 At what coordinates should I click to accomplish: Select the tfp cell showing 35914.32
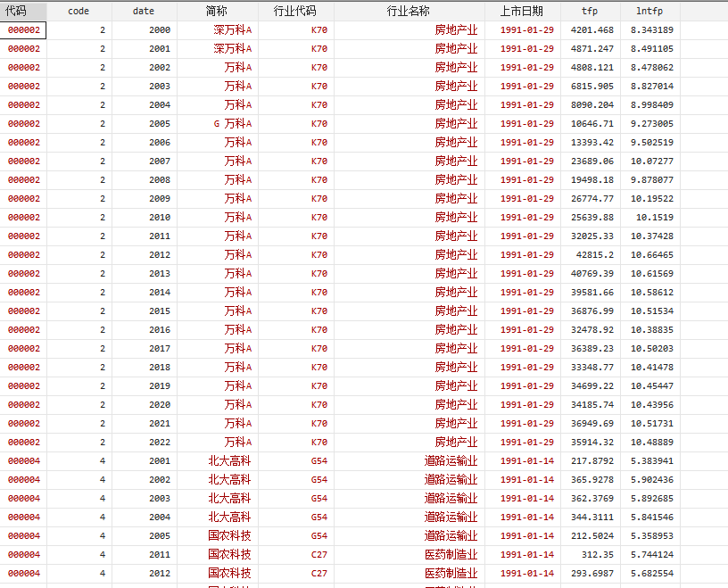592,443
